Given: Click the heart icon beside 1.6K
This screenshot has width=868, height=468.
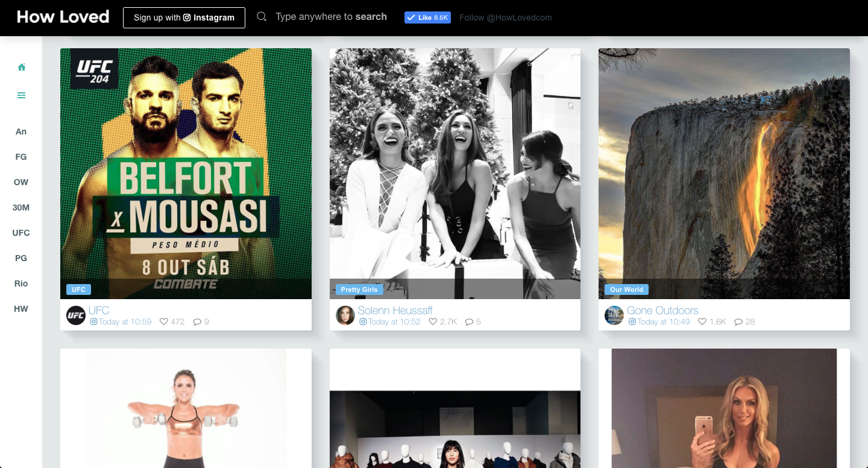Looking at the screenshot, I should point(702,322).
